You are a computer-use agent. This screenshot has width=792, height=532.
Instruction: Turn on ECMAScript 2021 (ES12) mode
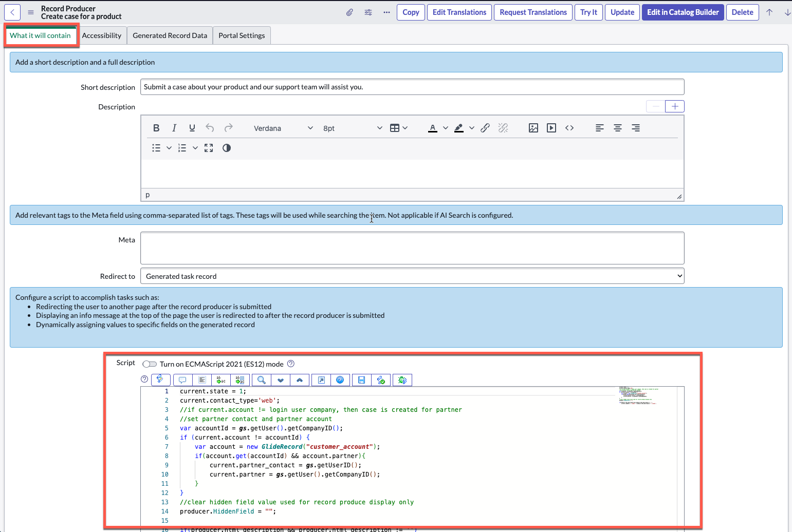pos(150,364)
